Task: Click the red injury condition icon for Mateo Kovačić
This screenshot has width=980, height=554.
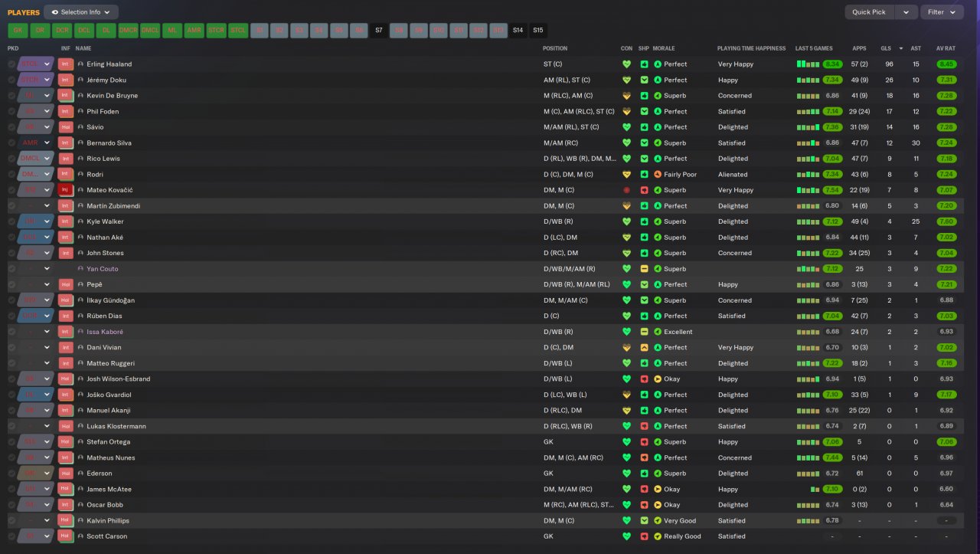Action: pos(626,190)
